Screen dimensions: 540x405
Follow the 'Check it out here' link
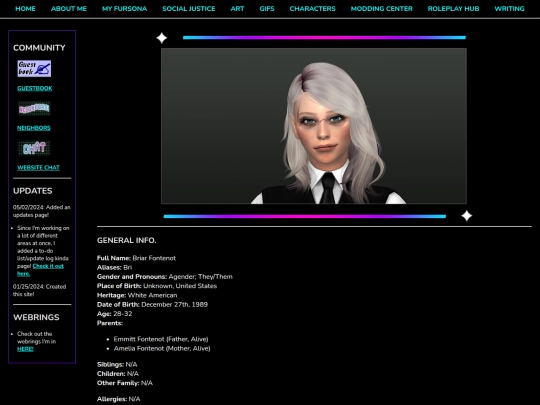coord(40,270)
